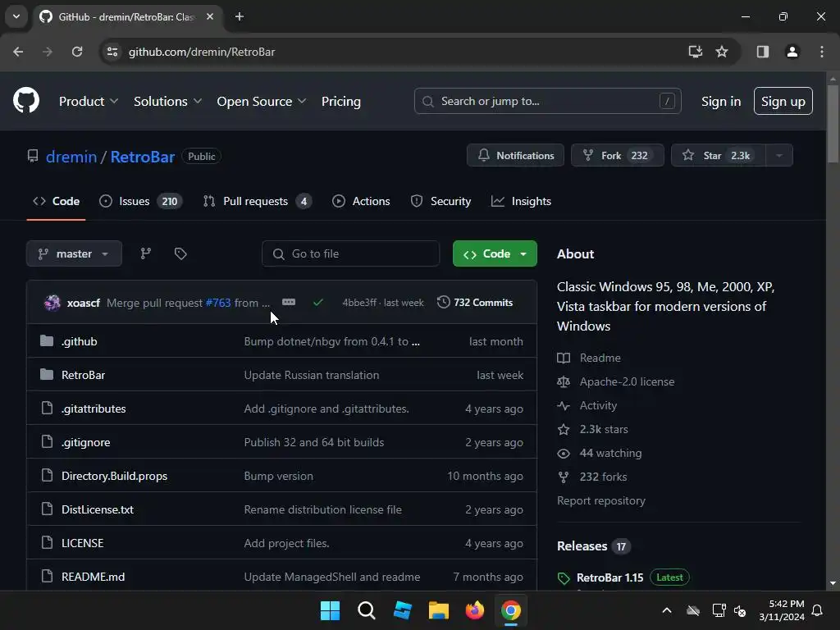Viewport: 840px width, 630px height.
Task: Switch to the Security tab
Action: (x=441, y=201)
